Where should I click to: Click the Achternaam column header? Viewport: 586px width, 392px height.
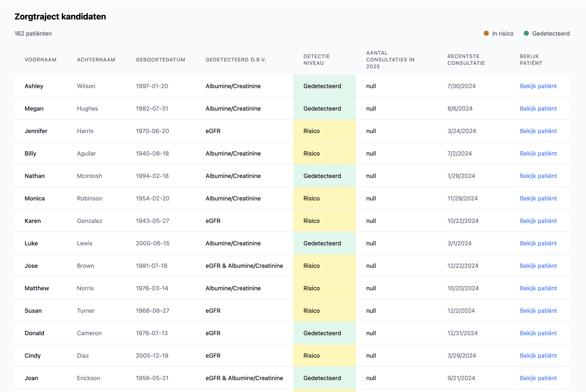(96, 60)
